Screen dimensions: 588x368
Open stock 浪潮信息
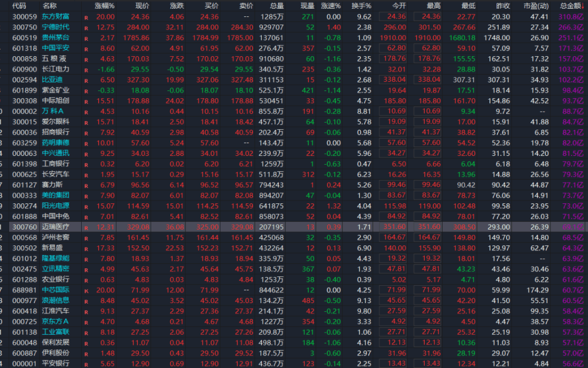point(56,300)
